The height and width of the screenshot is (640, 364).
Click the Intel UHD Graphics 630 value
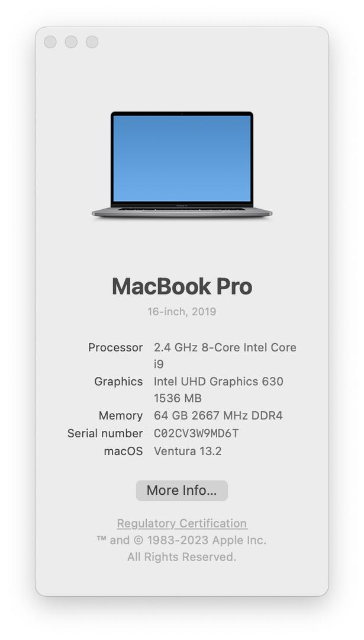pyautogui.click(x=218, y=382)
